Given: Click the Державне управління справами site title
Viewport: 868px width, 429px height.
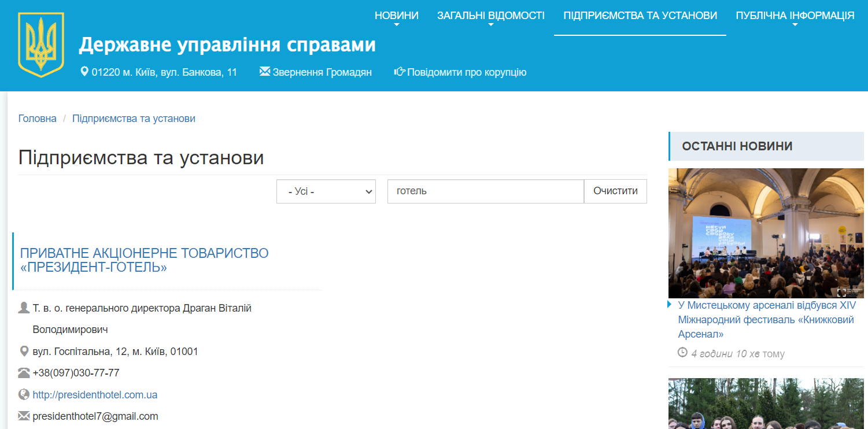Looking at the screenshot, I should [227, 45].
